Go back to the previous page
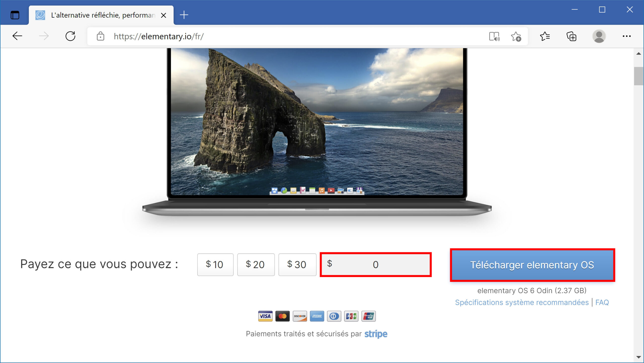The height and width of the screenshot is (363, 644). 17,36
